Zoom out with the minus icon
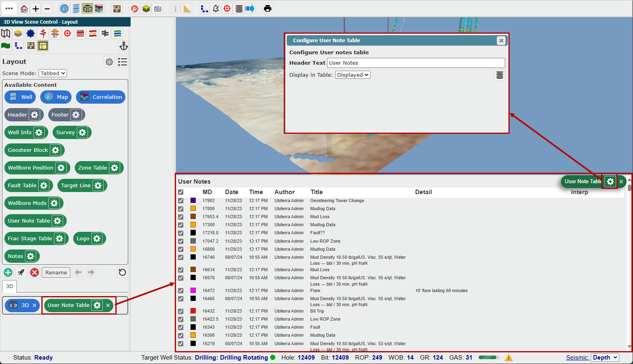This screenshot has width=633, height=364. [47, 8]
